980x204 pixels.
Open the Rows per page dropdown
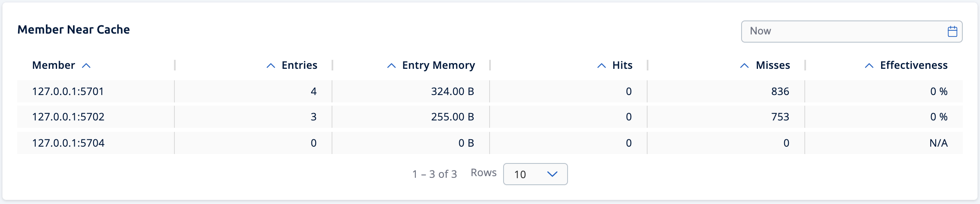[535, 174]
